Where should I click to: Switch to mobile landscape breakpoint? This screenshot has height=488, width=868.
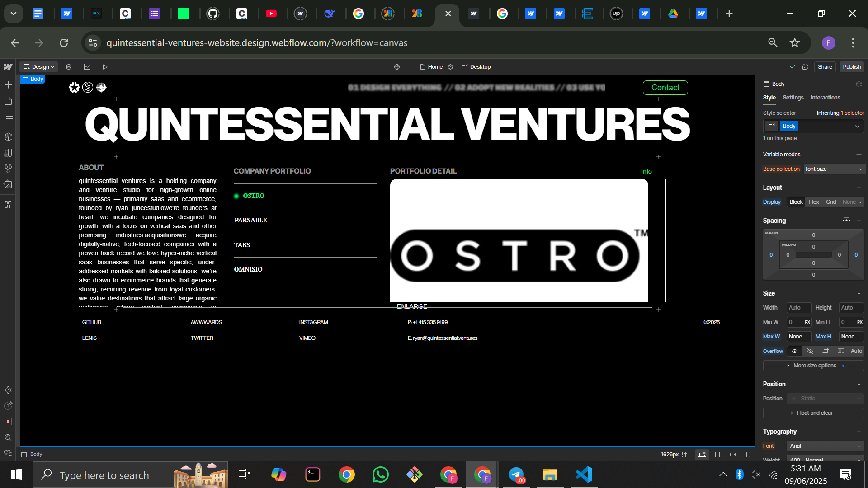pos(733,455)
